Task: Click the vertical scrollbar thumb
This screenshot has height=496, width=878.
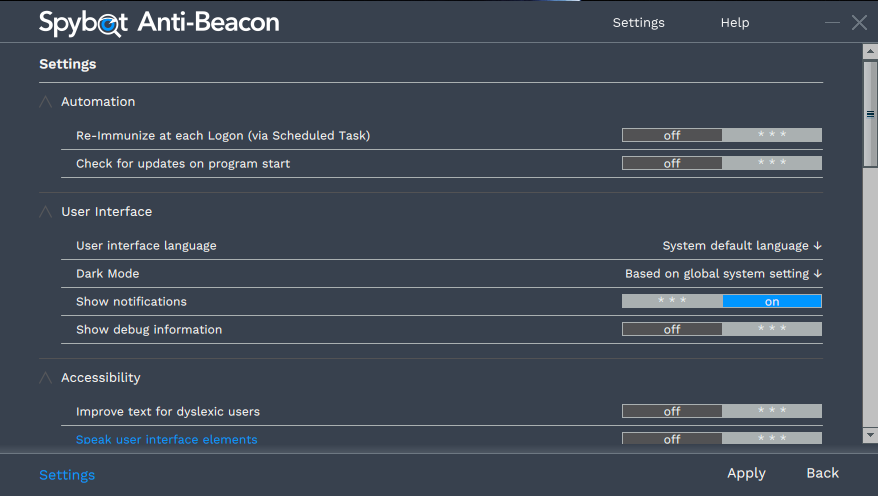Action: coord(870,114)
